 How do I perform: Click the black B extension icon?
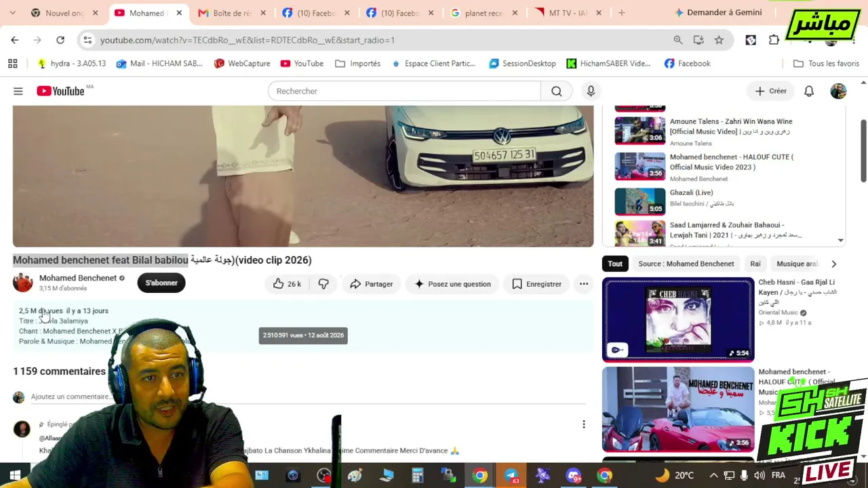pyautogui.click(x=751, y=40)
